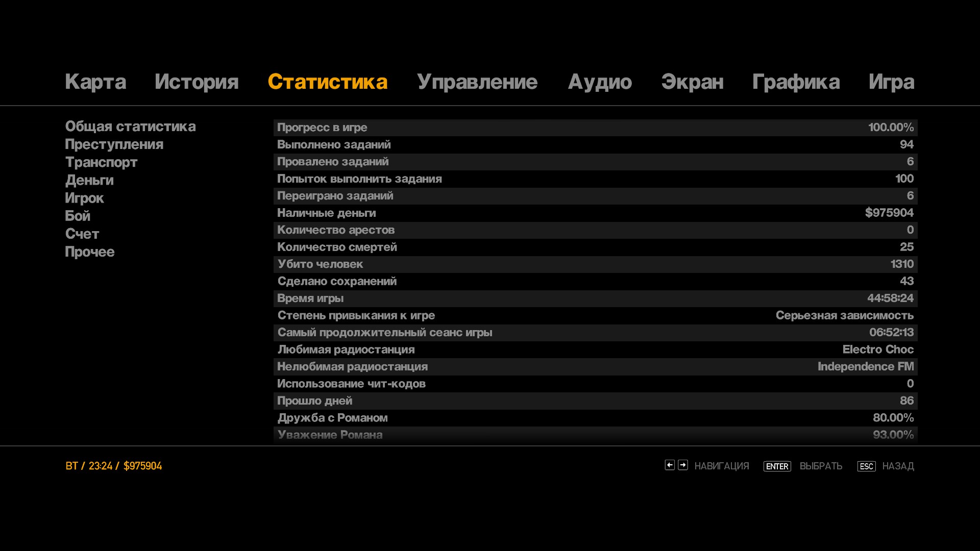Image resolution: width=980 pixels, height=551 pixels.
Task: Go to the Аудио tab
Action: click(x=600, y=82)
